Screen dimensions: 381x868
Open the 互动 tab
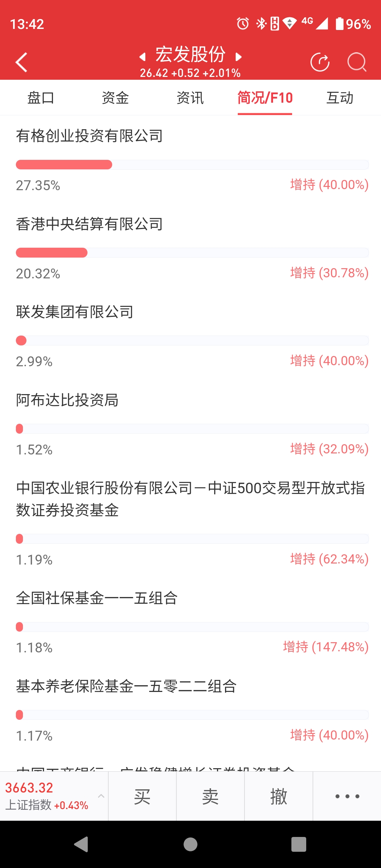point(340,98)
